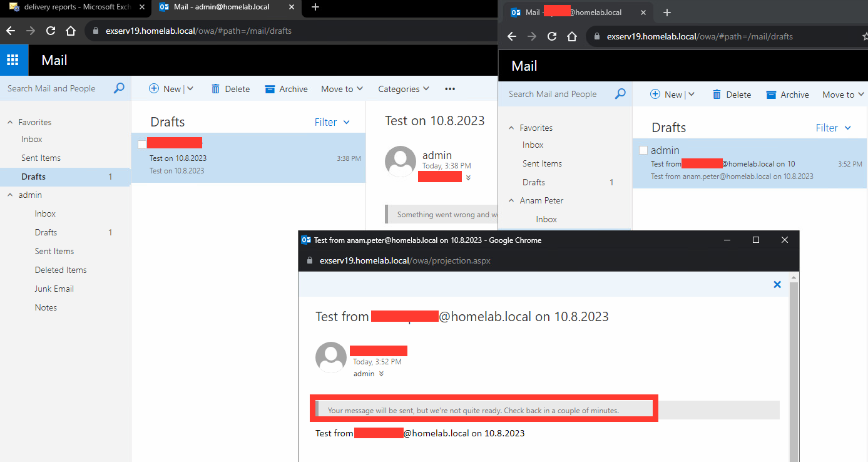
Task: Click the 'Your message will be sent' notice
Action: [x=473, y=411]
